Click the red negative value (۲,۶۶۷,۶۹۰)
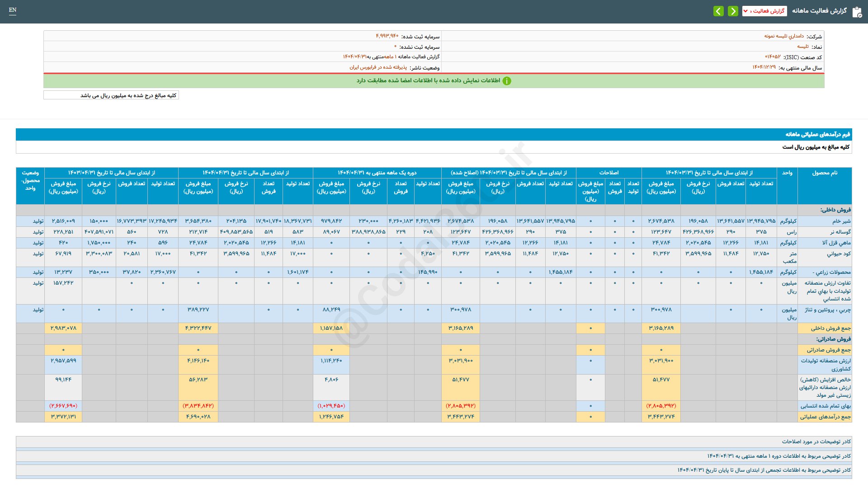The width and height of the screenshot is (868, 488). pos(63,406)
